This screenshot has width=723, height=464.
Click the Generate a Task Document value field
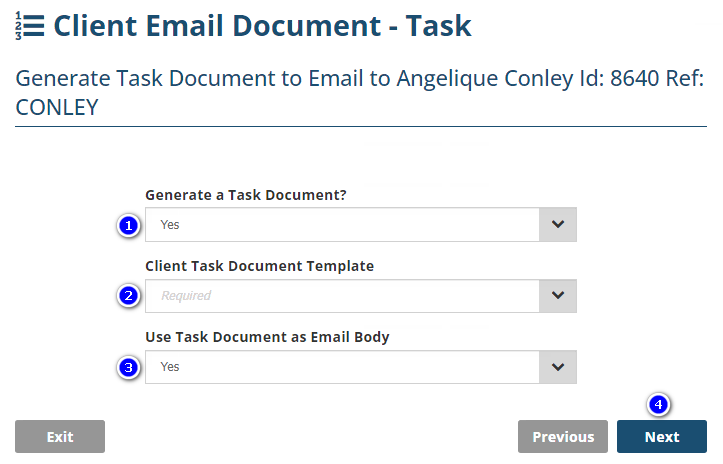click(342, 225)
